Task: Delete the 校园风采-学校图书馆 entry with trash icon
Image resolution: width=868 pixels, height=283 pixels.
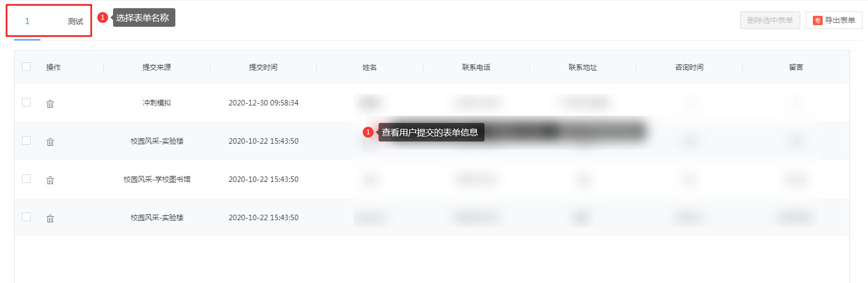Action: (x=50, y=180)
